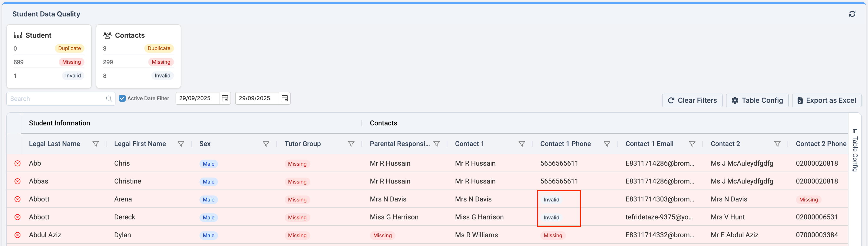Open the Parental Responsibility column filter
868x246 pixels.
[x=436, y=144]
